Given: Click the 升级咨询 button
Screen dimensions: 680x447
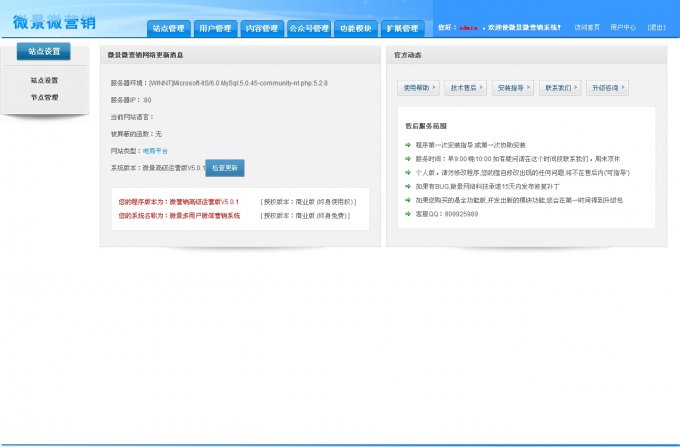Looking at the screenshot, I should coord(607,88).
